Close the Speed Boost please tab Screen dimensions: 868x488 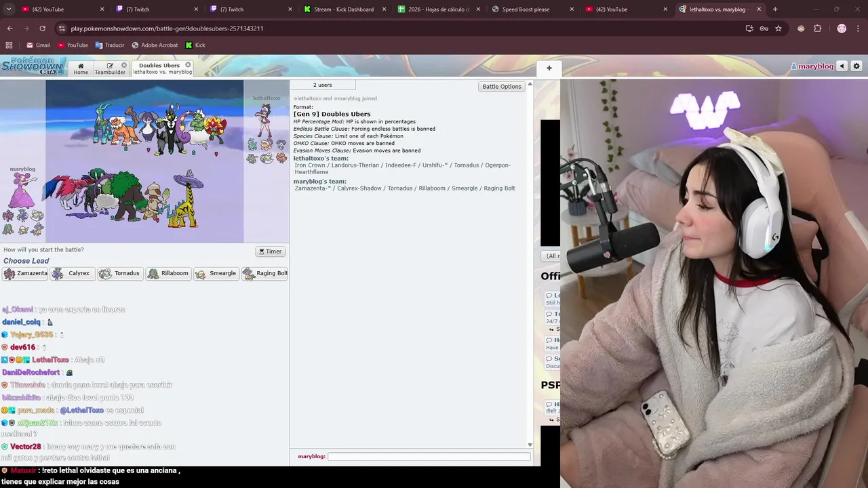click(572, 9)
